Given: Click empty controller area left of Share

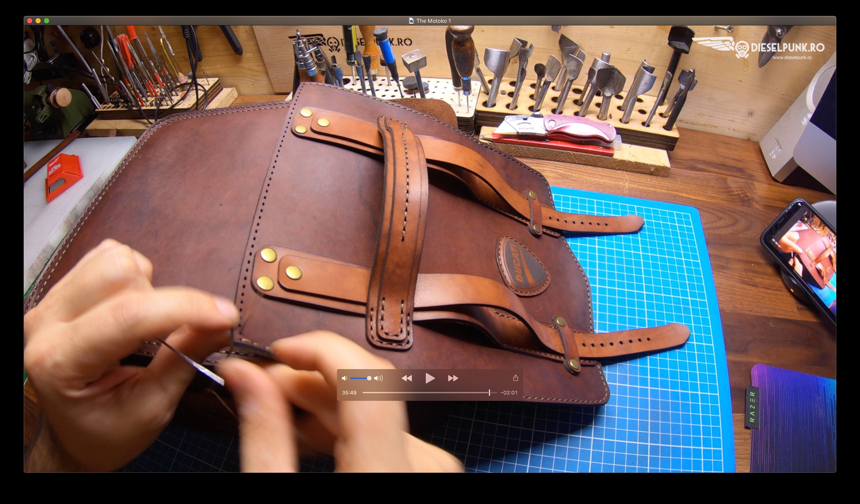Looking at the screenshot, I should [484, 378].
